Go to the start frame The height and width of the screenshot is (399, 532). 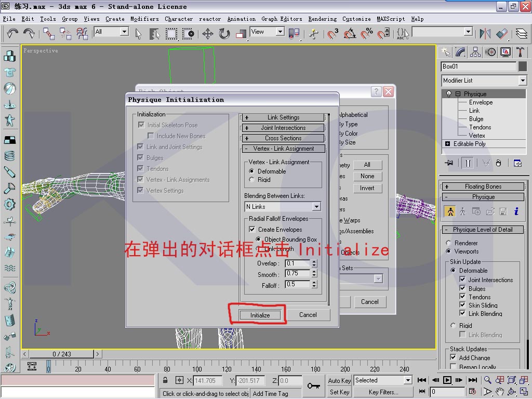422,380
